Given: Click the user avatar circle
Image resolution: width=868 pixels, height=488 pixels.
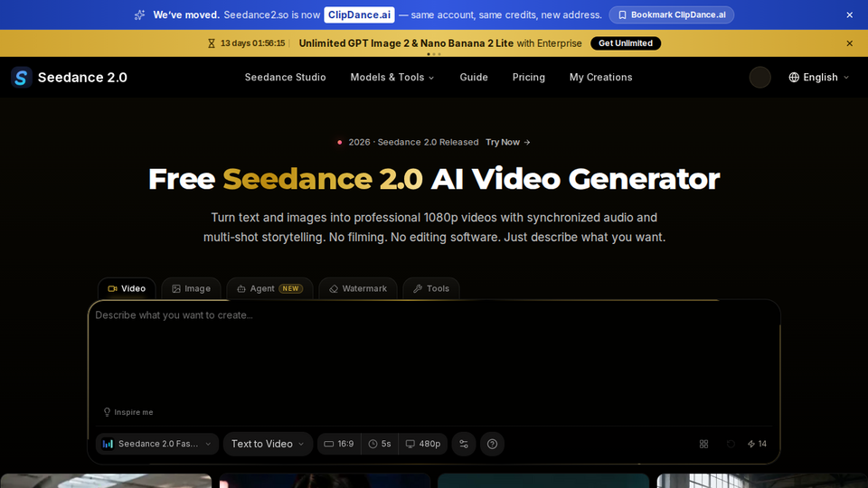Looking at the screenshot, I should 760,78.
